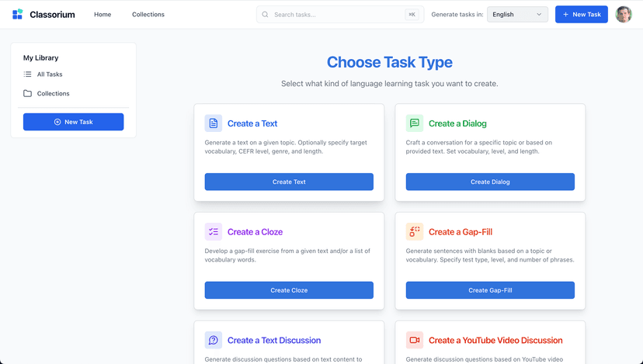The image size is (643, 364).
Task: Click the header New Task button
Action: [581, 15]
